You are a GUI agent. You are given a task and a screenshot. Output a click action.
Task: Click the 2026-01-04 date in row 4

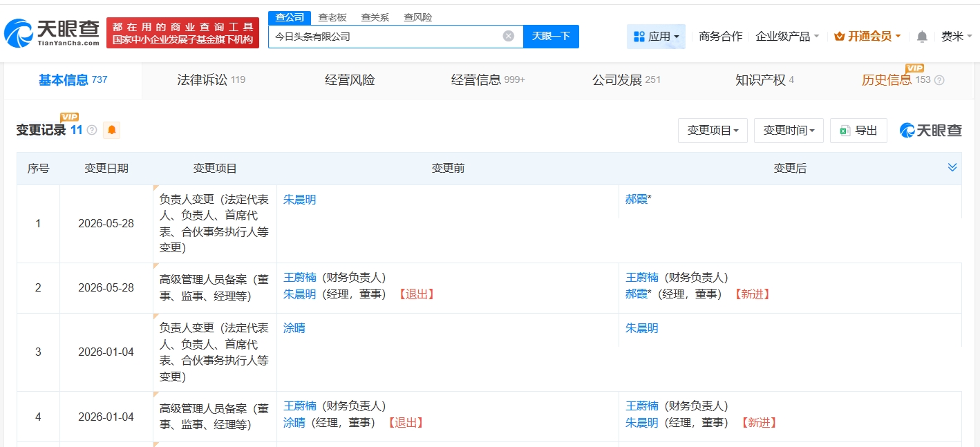pyautogui.click(x=106, y=417)
